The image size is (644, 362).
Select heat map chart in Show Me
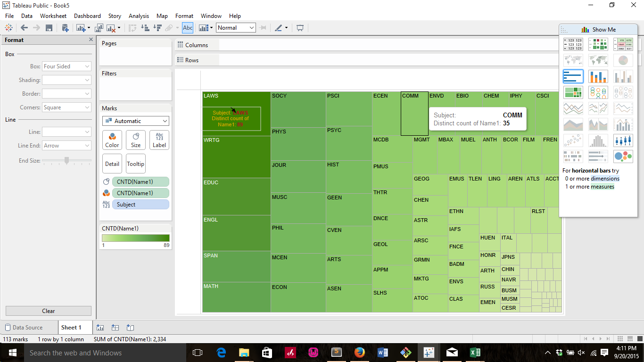[x=598, y=44]
